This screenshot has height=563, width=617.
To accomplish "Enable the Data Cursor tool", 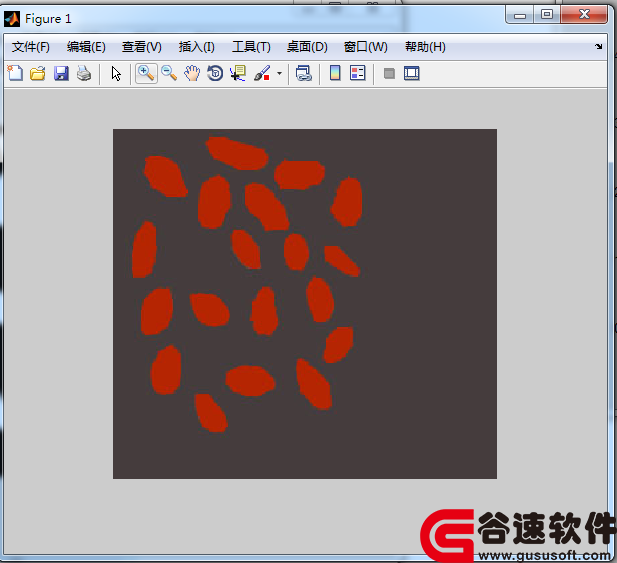I will coord(238,73).
